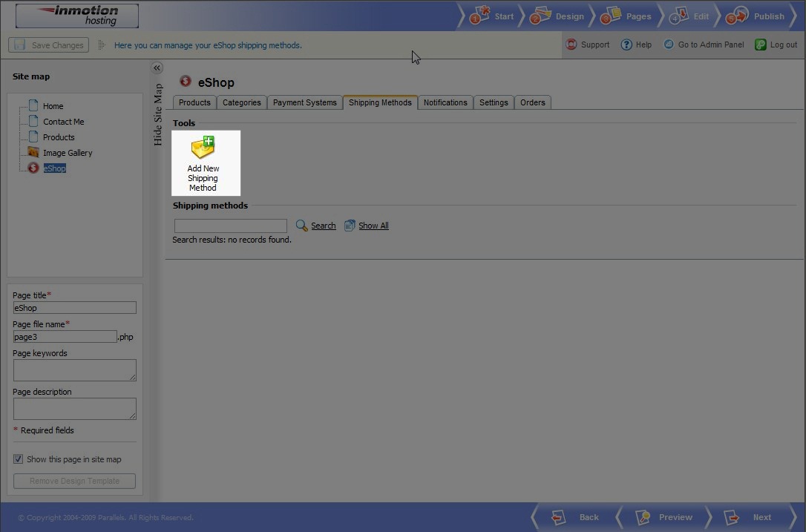Click the Support lifebuoy icon
The height and width of the screenshot is (532, 806).
tap(571, 45)
